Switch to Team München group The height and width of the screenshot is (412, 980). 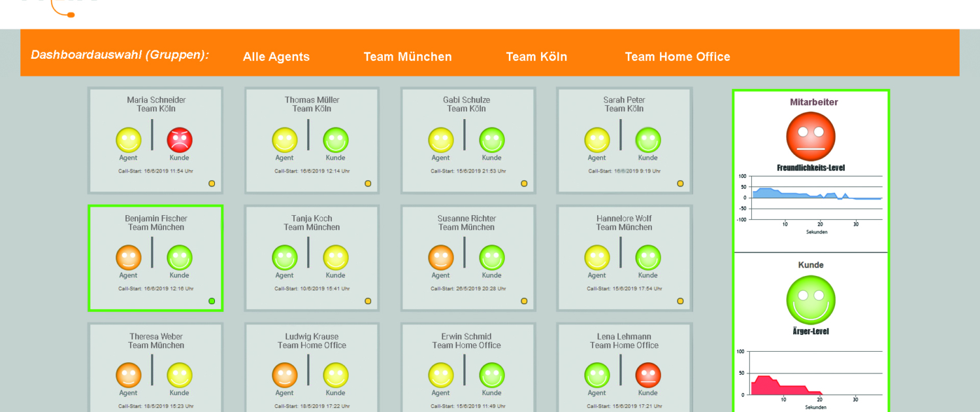(407, 57)
